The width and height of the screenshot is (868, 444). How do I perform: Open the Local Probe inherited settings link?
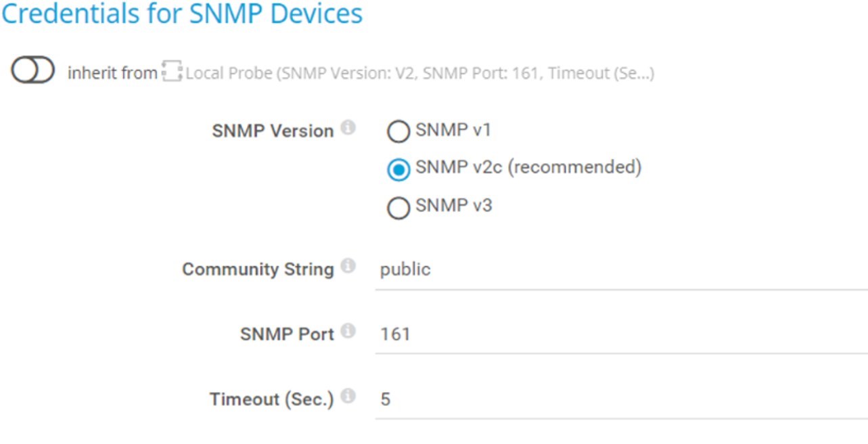[419, 73]
